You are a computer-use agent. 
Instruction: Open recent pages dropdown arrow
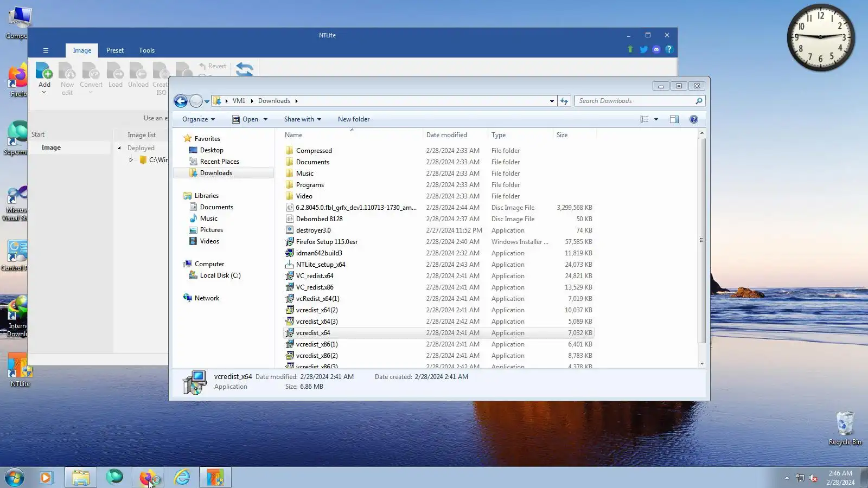click(x=207, y=101)
